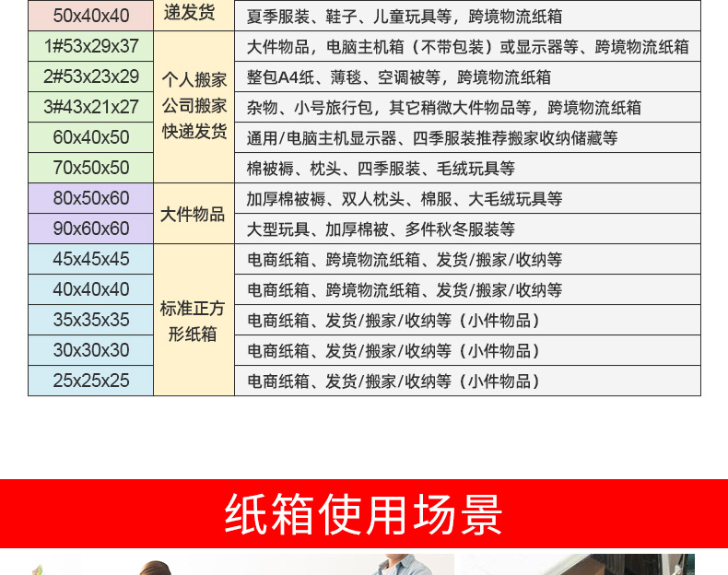Select the 标准正方形纸箱 category cell
The width and height of the screenshot is (728, 575).
click(x=194, y=321)
